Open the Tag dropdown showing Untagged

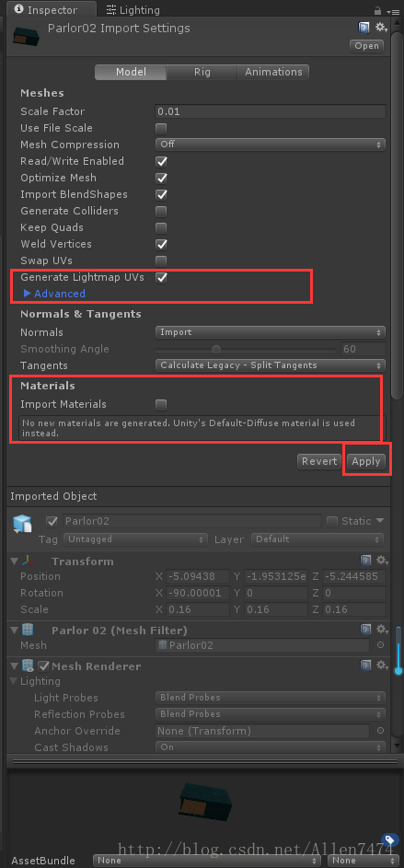(135, 539)
